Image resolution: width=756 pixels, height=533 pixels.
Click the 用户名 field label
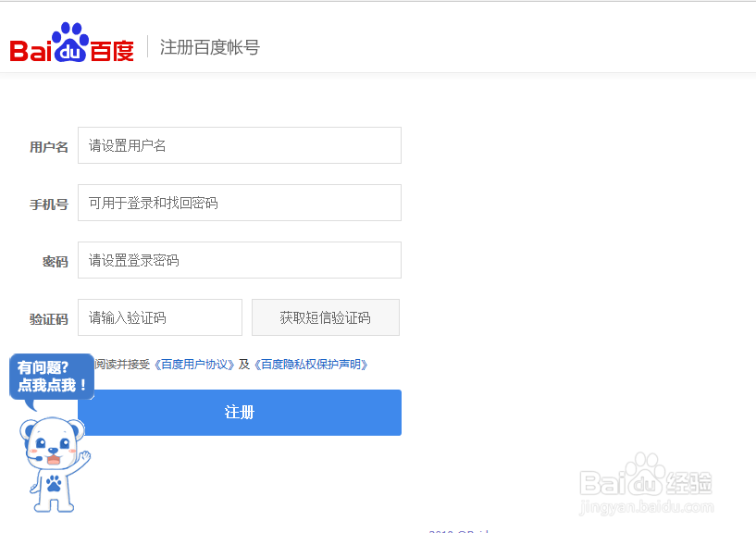coord(49,146)
